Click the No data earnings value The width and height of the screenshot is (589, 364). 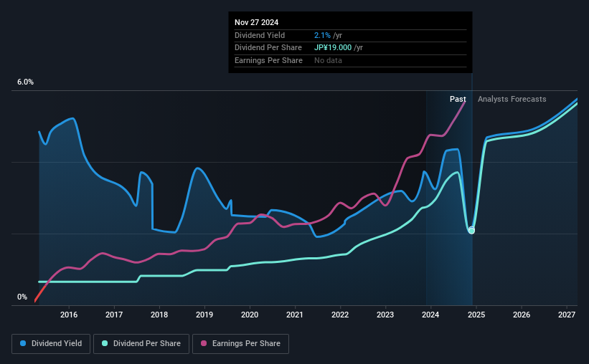tap(328, 60)
